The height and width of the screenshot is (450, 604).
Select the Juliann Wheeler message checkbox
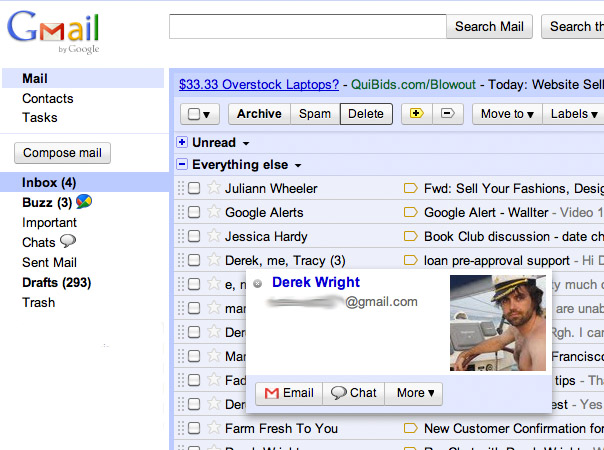point(194,188)
